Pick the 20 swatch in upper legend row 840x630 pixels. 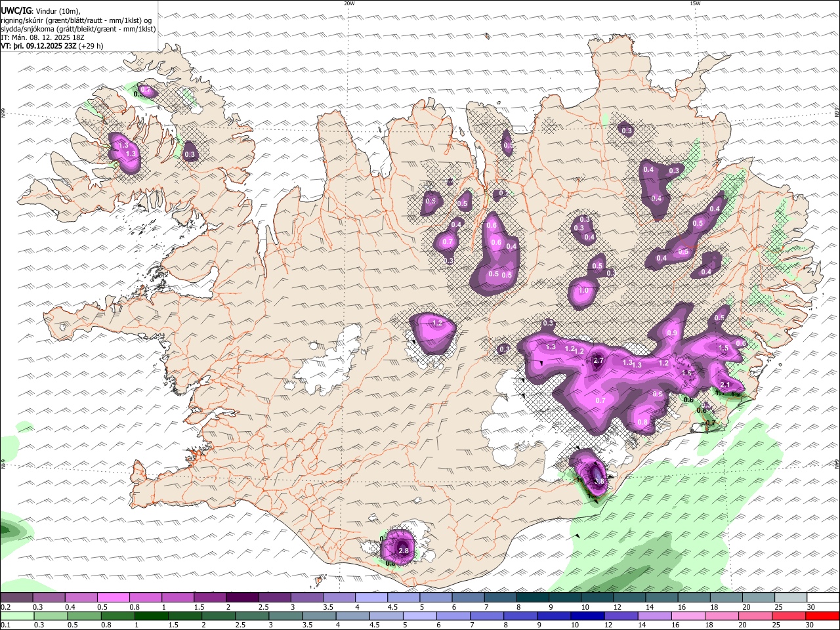(759, 597)
